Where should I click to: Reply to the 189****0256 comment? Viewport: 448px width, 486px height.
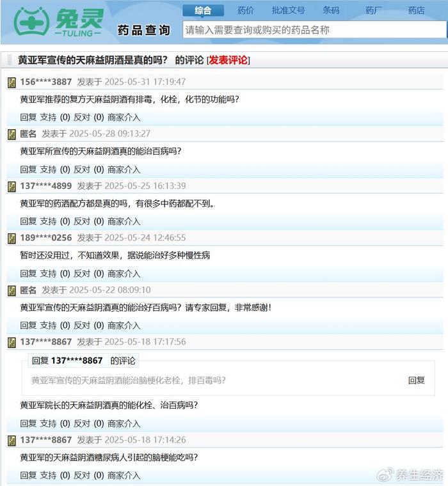pos(28,274)
